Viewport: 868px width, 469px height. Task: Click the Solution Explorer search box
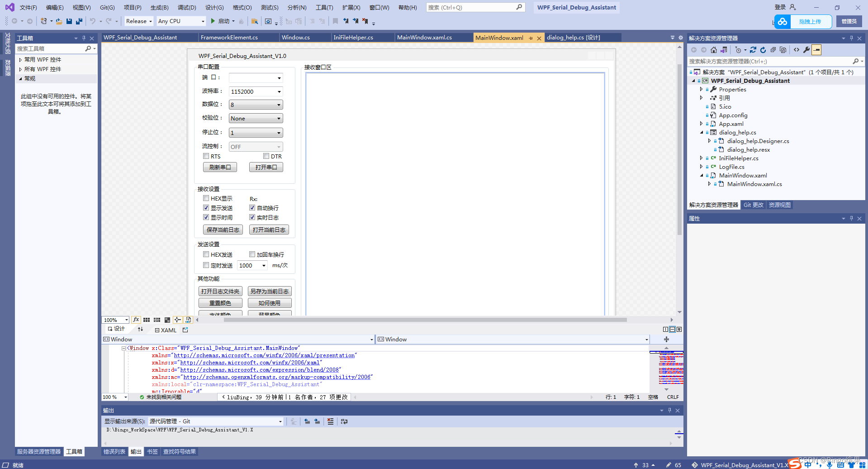tap(769, 61)
